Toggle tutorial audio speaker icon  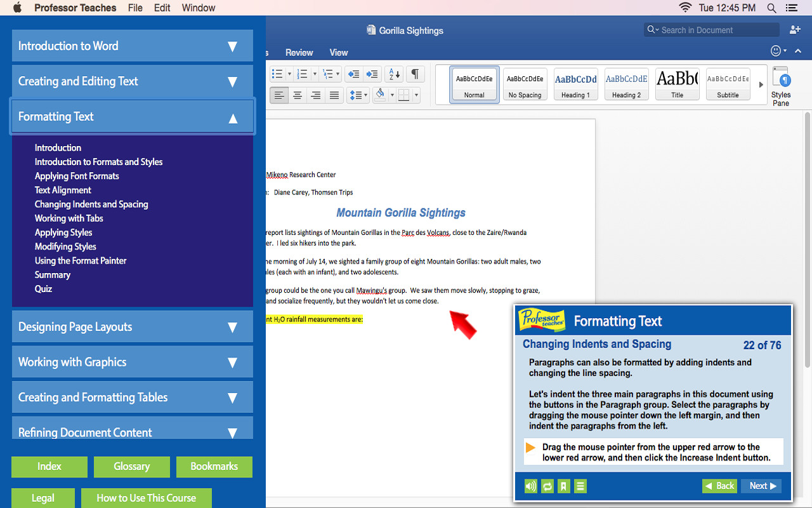tap(531, 486)
